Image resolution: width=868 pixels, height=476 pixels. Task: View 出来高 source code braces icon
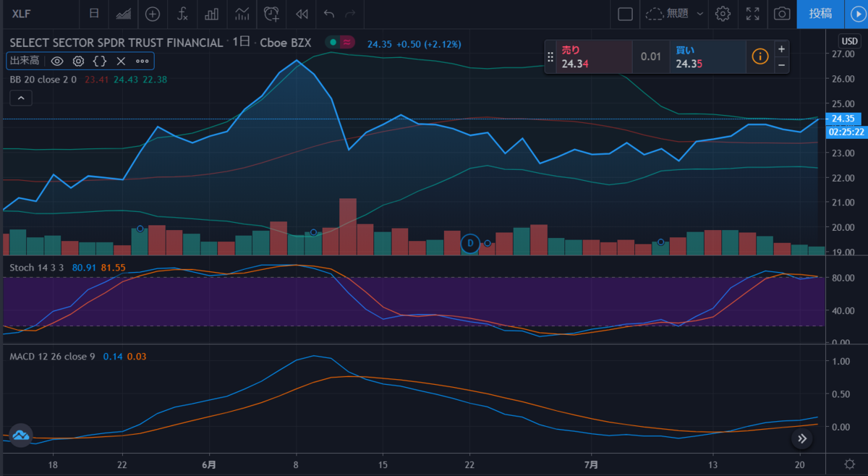coord(100,61)
